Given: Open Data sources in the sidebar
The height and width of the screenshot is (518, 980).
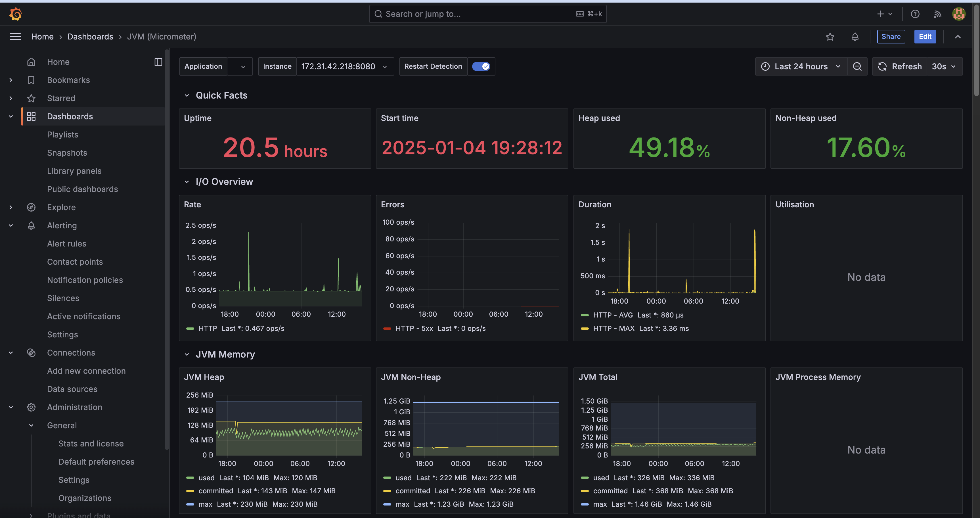Looking at the screenshot, I should [72, 389].
